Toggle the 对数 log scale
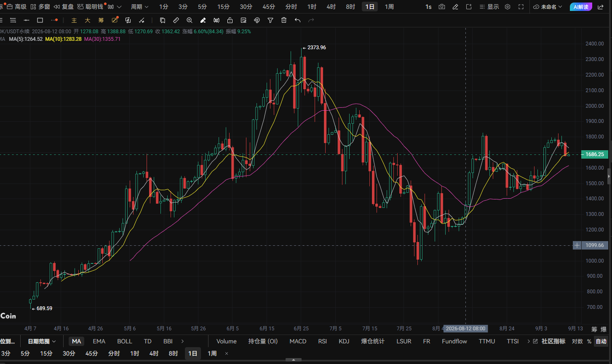Viewport: 612px width, 364px height. [577, 341]
